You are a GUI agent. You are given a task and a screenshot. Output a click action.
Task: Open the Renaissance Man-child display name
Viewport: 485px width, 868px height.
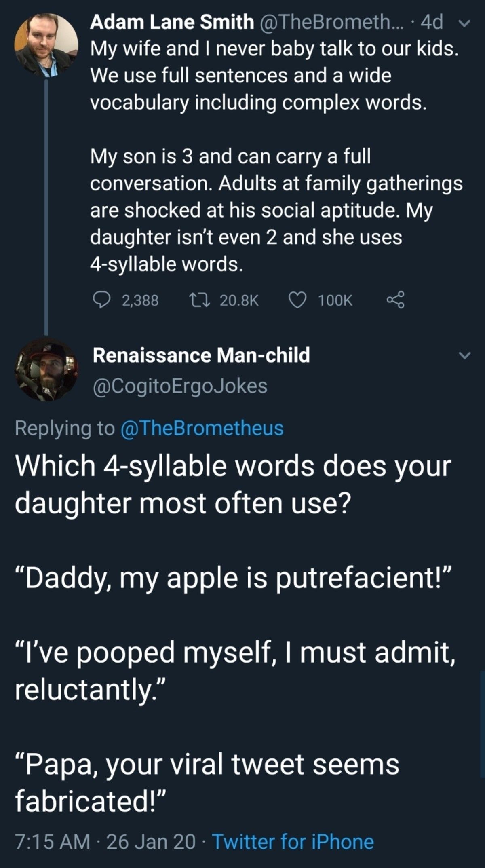201,355
